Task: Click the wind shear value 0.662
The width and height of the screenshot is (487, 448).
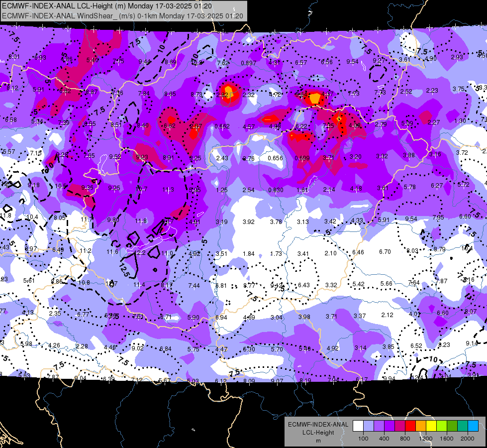Action: coord(222,126)
